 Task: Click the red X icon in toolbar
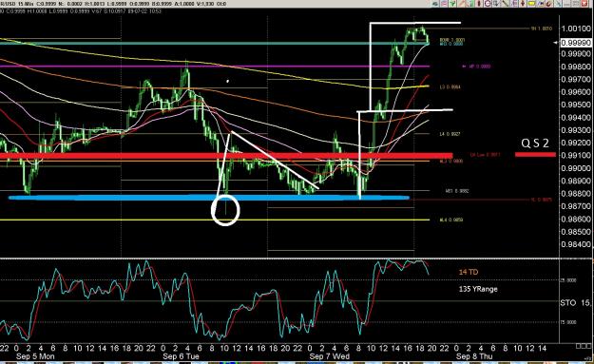(584, 4)
